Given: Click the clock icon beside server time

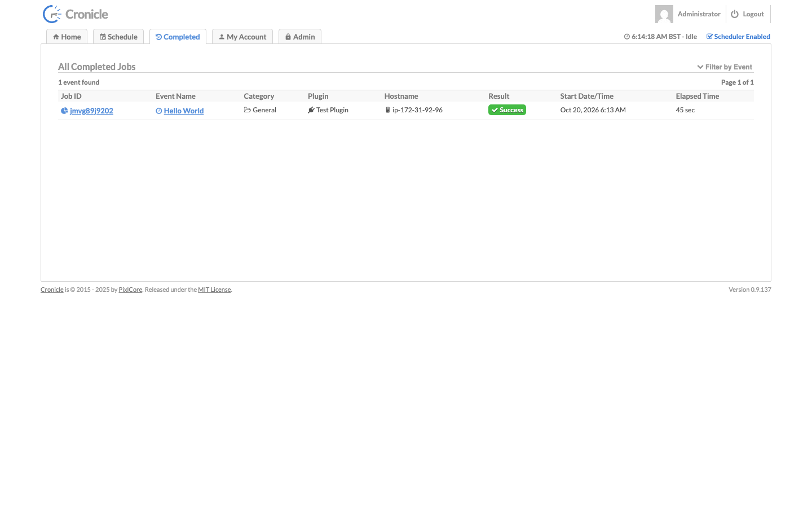Looking at the screenshot, I should [627, 37].
